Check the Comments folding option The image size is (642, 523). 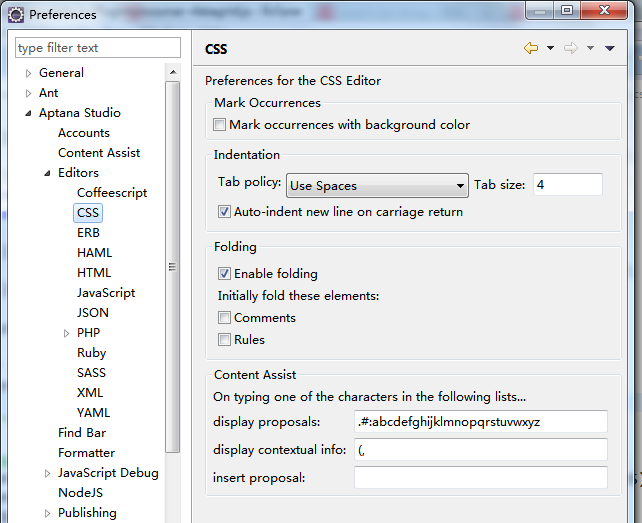(x=224, y=317)
